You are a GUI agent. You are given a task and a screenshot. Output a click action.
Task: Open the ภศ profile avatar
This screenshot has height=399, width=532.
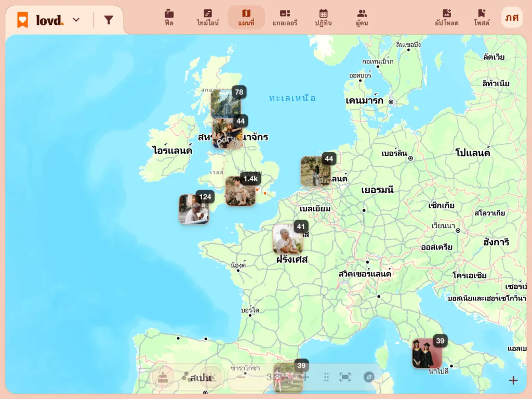(x=512, y=17)
